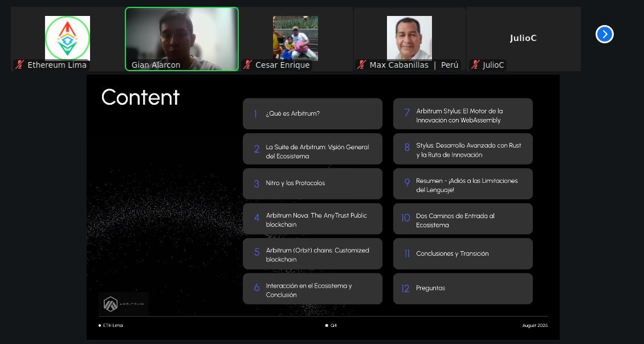
Task: Select item 6 "Interacción en el Ecosistema"
Action: [x=312, y=289]
